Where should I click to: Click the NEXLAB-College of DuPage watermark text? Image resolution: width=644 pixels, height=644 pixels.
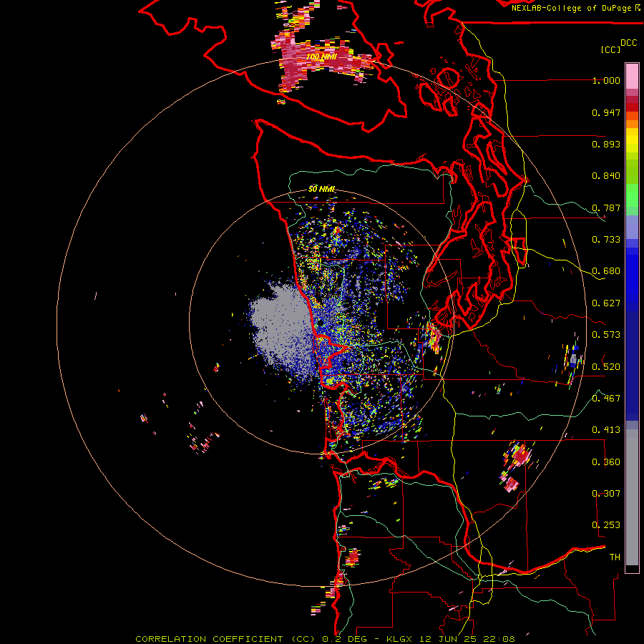click(575, 8)
